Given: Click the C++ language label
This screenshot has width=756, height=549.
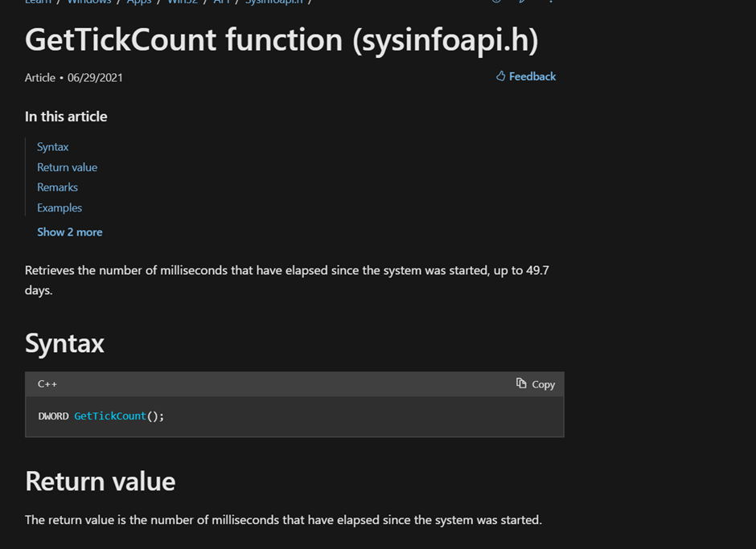Looking at the screenshot, I should pos(47,384).
